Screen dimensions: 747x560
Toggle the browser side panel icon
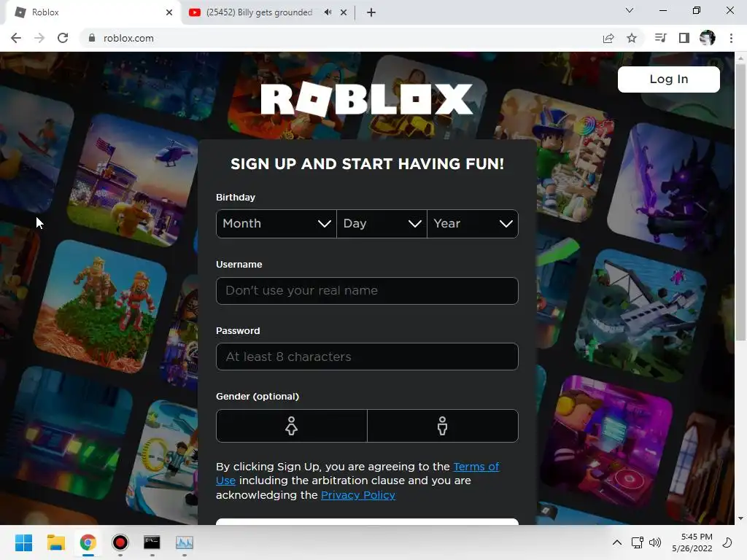684,38
